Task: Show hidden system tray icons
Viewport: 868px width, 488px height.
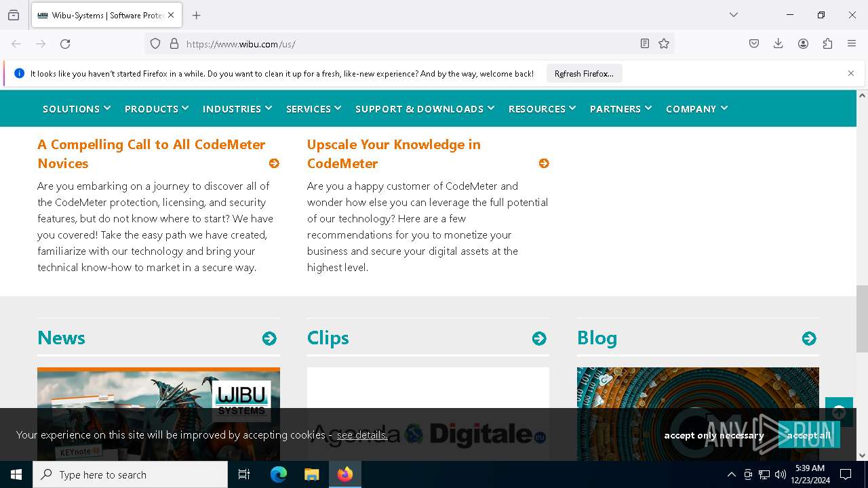Action: [x=731, y=474]
